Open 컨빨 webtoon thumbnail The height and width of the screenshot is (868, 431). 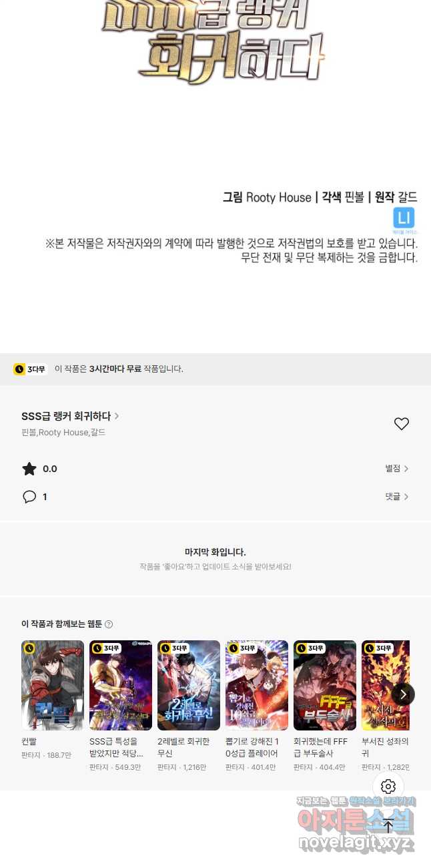click(53, 686)
